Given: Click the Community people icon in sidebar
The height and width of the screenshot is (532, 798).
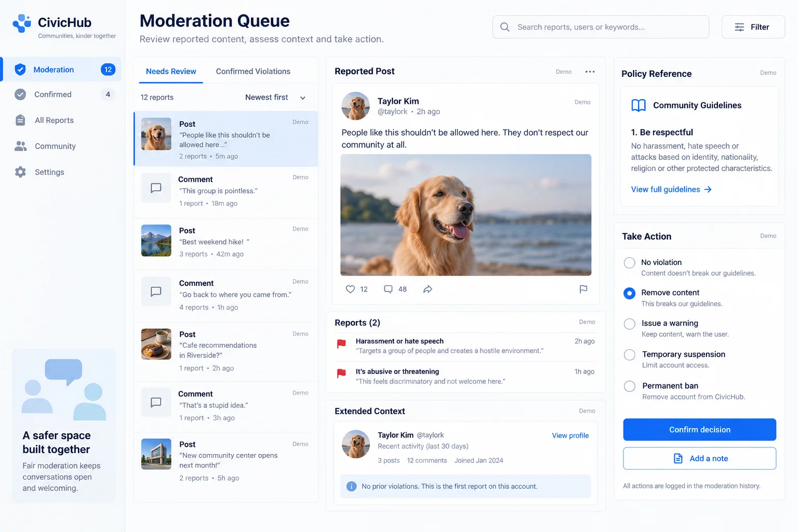Looking at the screenshot, I should pyautogui.click(x=21, y=146).
